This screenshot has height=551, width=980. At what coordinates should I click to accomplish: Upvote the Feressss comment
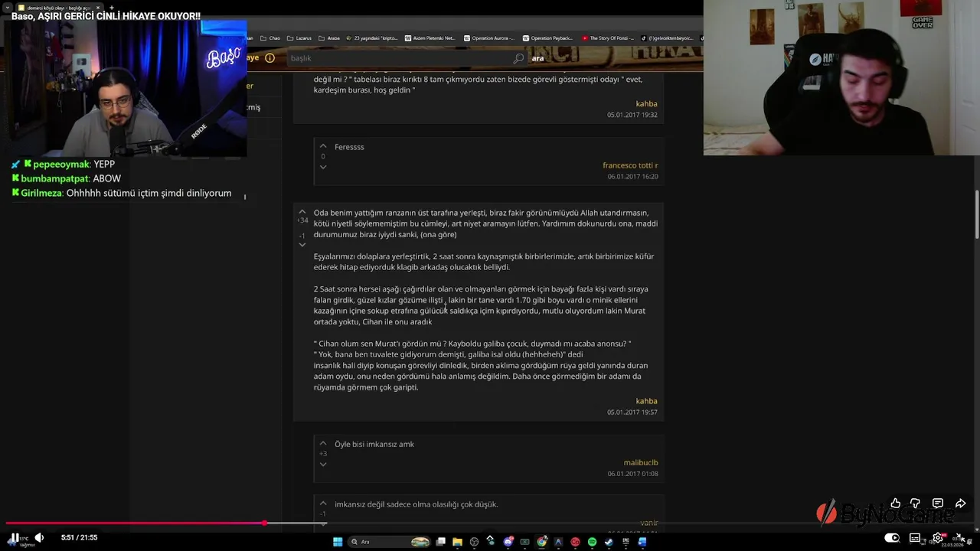(323, 146)
